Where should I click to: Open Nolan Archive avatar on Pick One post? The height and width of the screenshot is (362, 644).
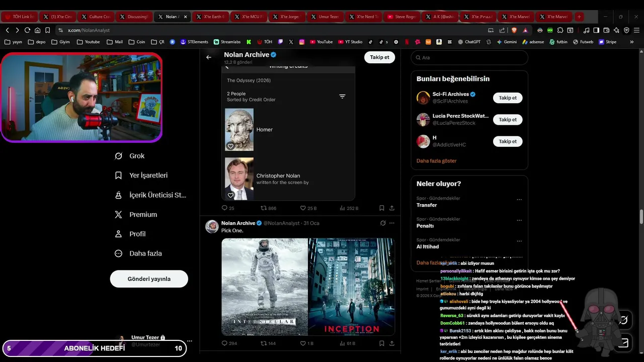click(x=212, y=226)
